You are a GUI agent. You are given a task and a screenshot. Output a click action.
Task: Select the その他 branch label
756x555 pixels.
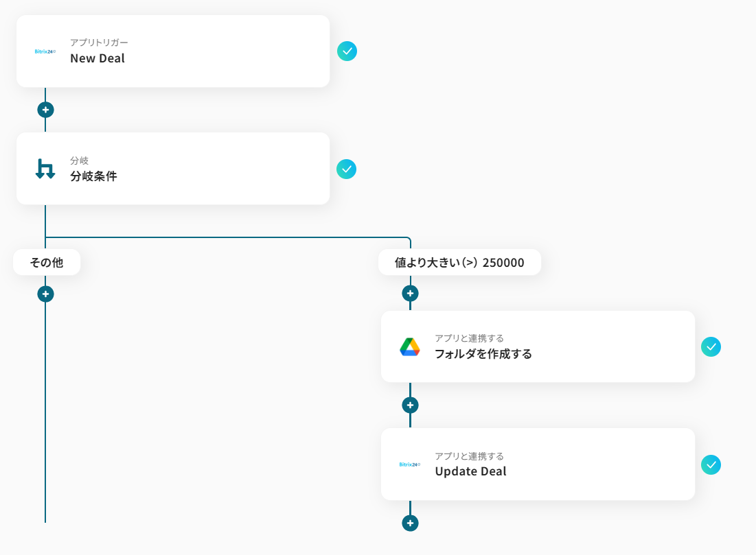coord(47,262)
